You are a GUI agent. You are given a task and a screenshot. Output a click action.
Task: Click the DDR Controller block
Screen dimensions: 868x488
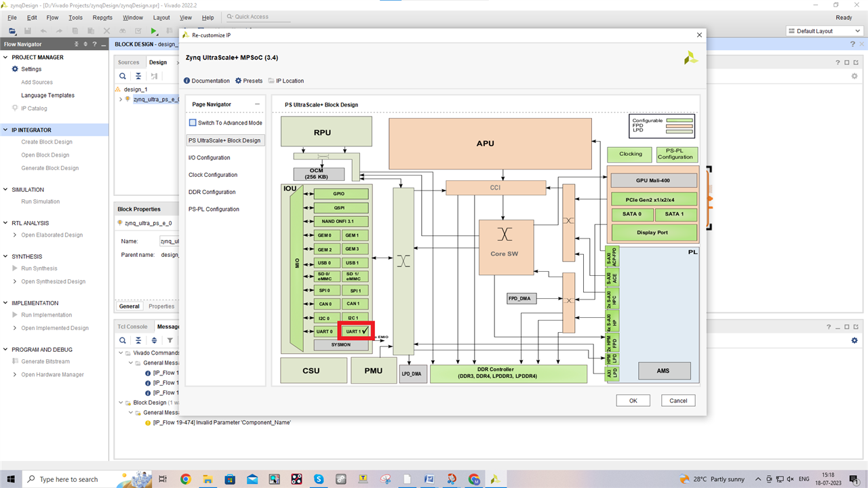click(x=509, y=374)
